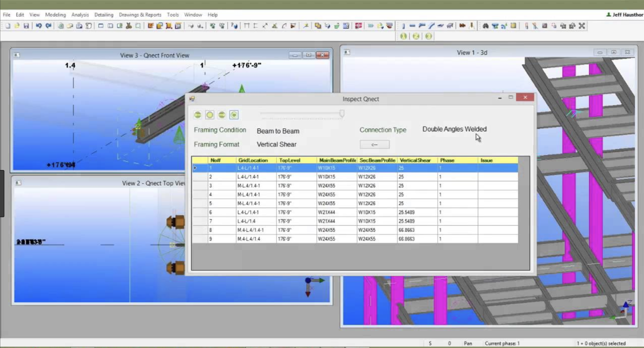Open the View 3 window system menu icon
Screen dimensions: 644x348
[x=16, y=55]
